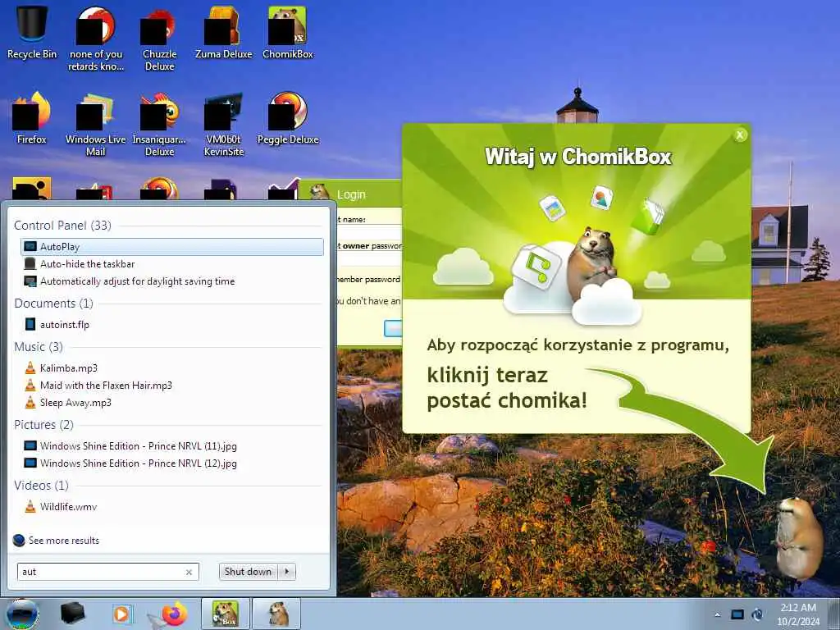Click the Show desktop button
Image resolution: width=840 pixels, height=630 pixels.
[835, 614]
